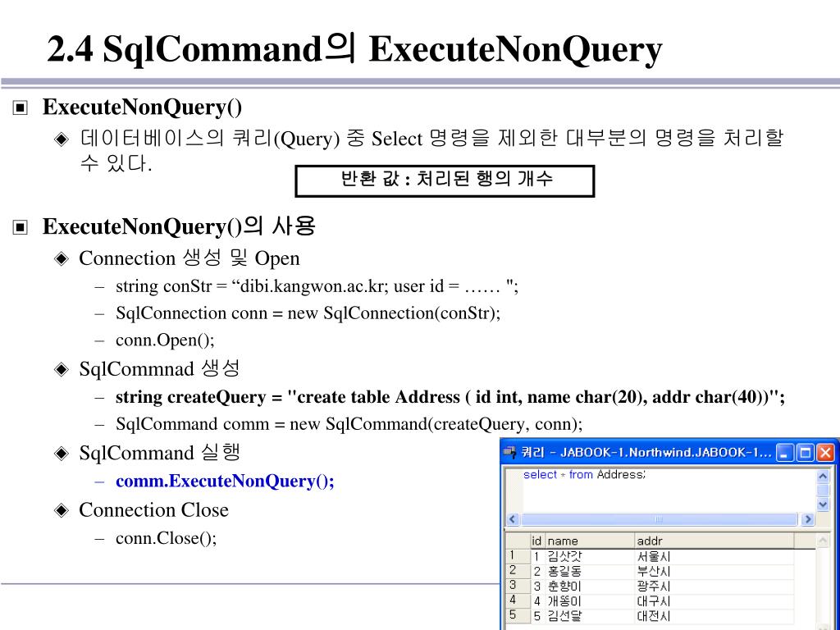Click the horizontal scrollbar thumb in query editor
The image size is (840, 630).
[x=660, y=519]
